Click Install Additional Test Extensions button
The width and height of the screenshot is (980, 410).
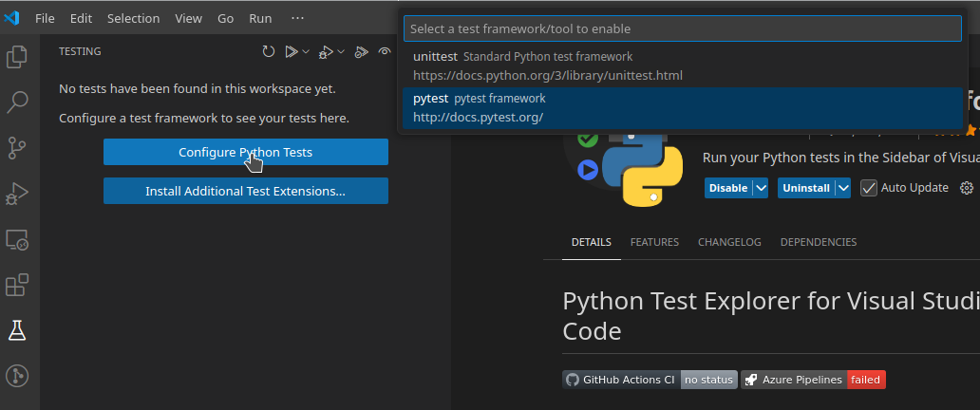pos(245,191)
